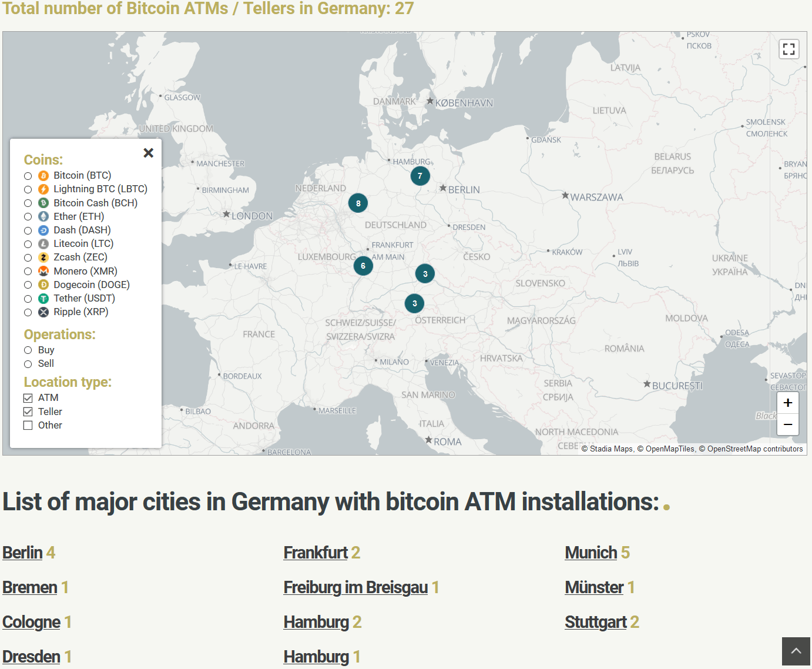Click the Lightning BTC bolt icon

(43, 189)
